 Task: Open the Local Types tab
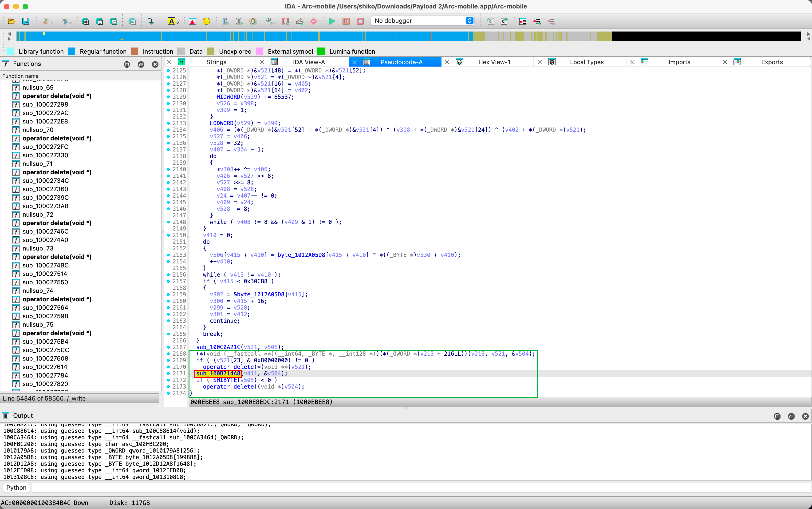click(586, 62)
